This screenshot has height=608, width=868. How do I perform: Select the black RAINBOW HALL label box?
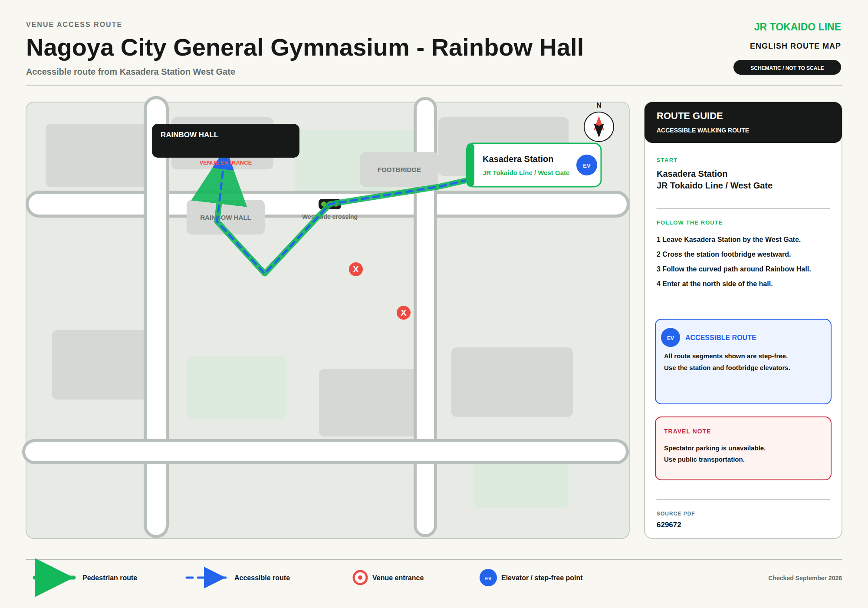[x=226, y=141]
